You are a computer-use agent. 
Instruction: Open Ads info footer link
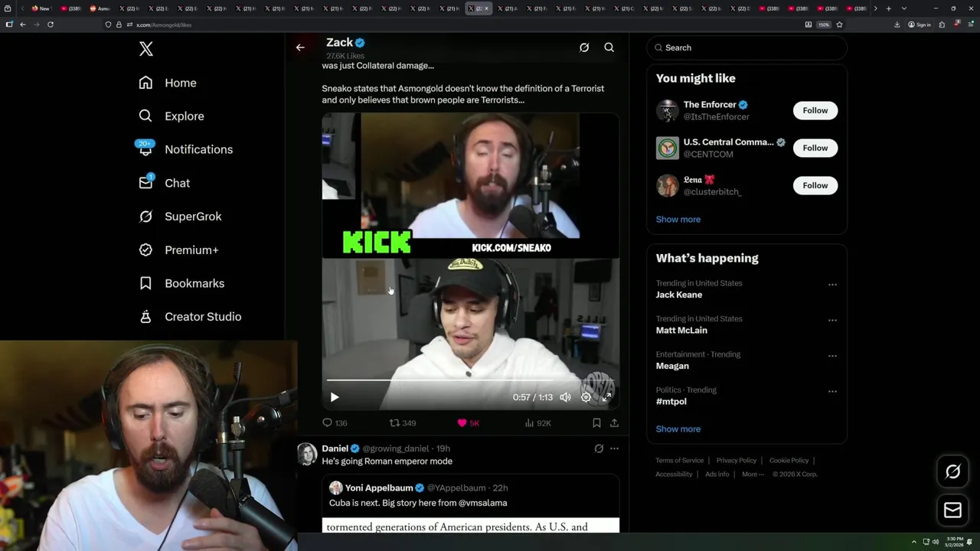pos(717,474)
